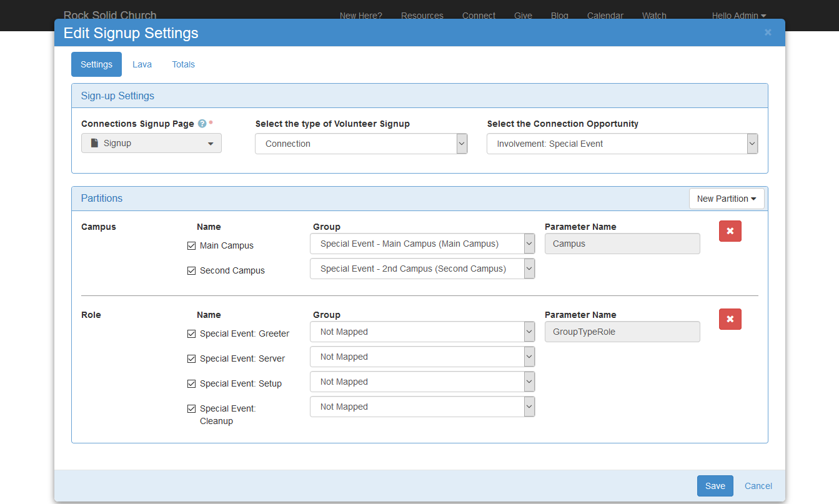Image resolution: width=839 pixels, height=504 pixels.
Task: Uncheck the Second Campus checkbox
Action: 191,270
